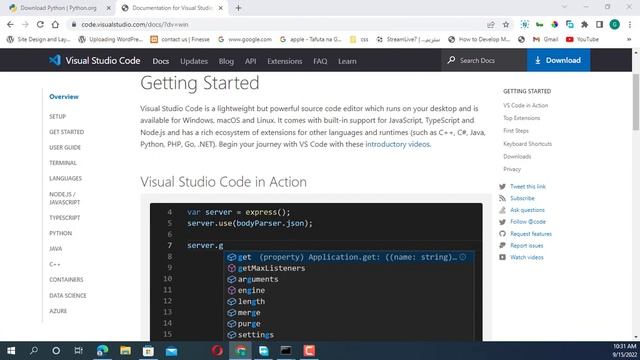Open the Learn navigation item
The height and width of the screenshot is (360, 640).
(347, 61)
